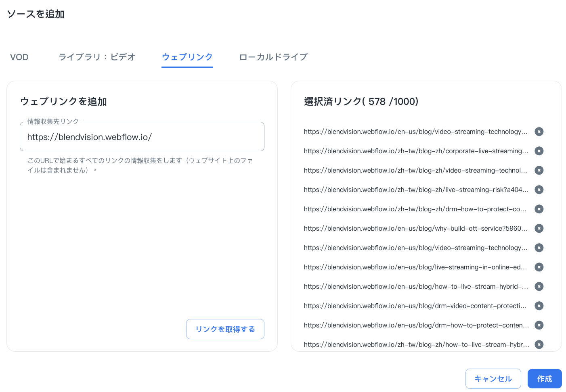Remove the live-streaming-in-online-ed link
Image resolution: width=566 pixels, height=392 pixels.
539,267
